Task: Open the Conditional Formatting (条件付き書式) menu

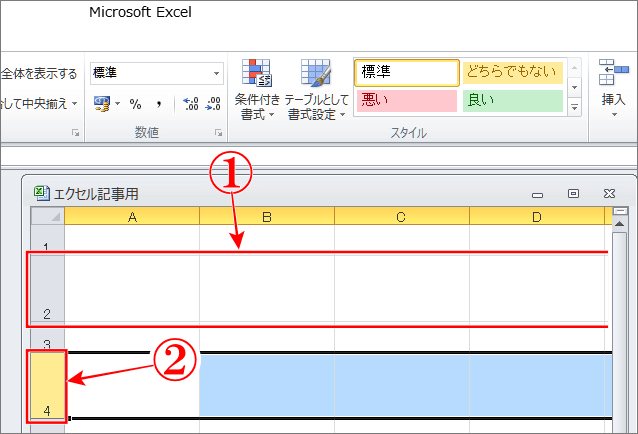Action: [258, 89]
